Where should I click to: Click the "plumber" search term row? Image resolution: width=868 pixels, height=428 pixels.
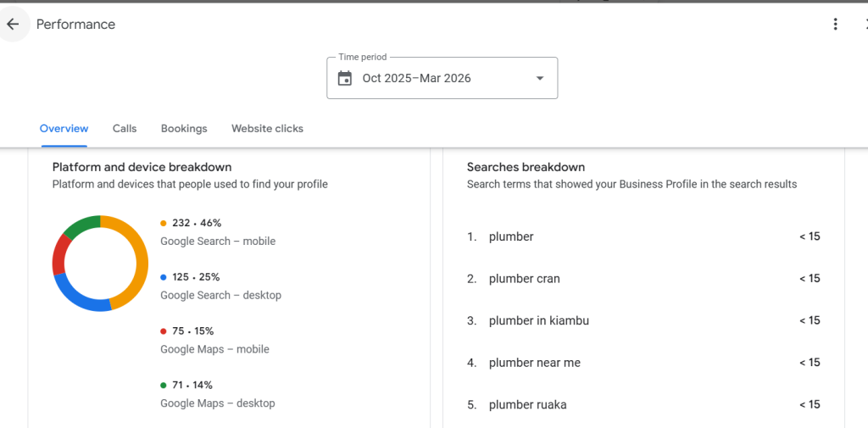pos(511,237)
